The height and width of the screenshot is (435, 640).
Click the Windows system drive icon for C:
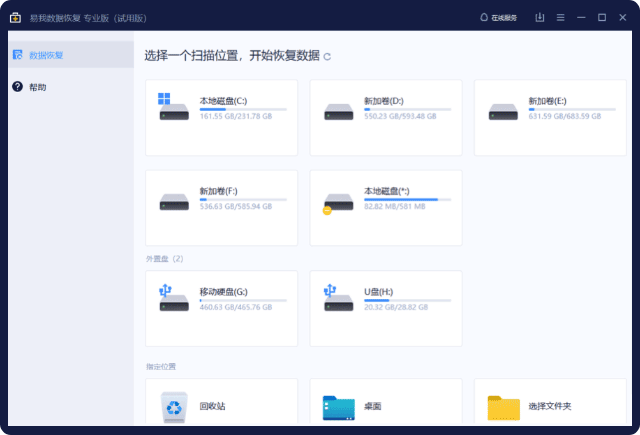point(174,107)
